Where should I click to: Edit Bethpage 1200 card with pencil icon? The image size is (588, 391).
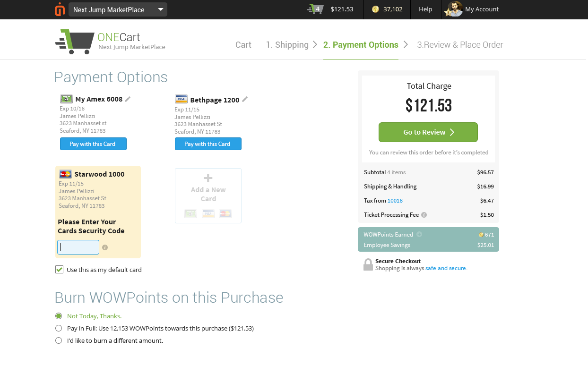(x=244, y=99)
